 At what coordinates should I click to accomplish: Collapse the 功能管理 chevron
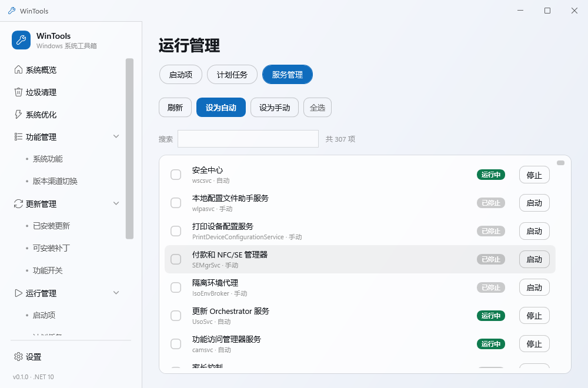coord(116,136)
